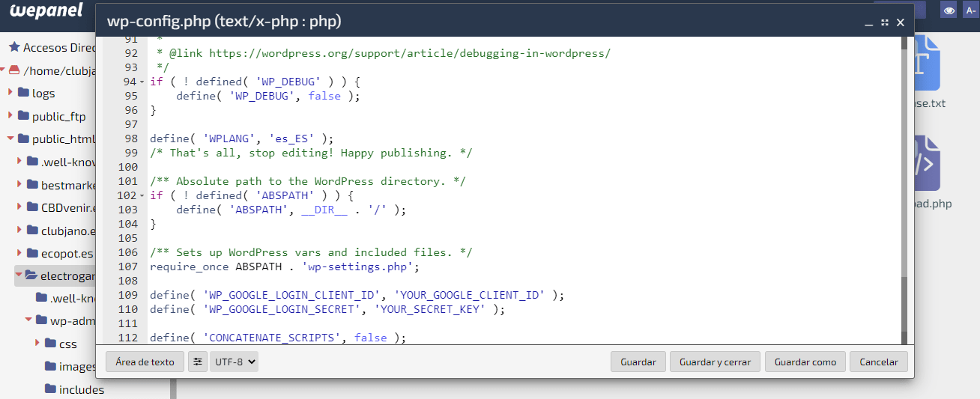Viewport: 980px width, 399px height.
Task: Click the css folder icon
Action: tap(50, 344)
